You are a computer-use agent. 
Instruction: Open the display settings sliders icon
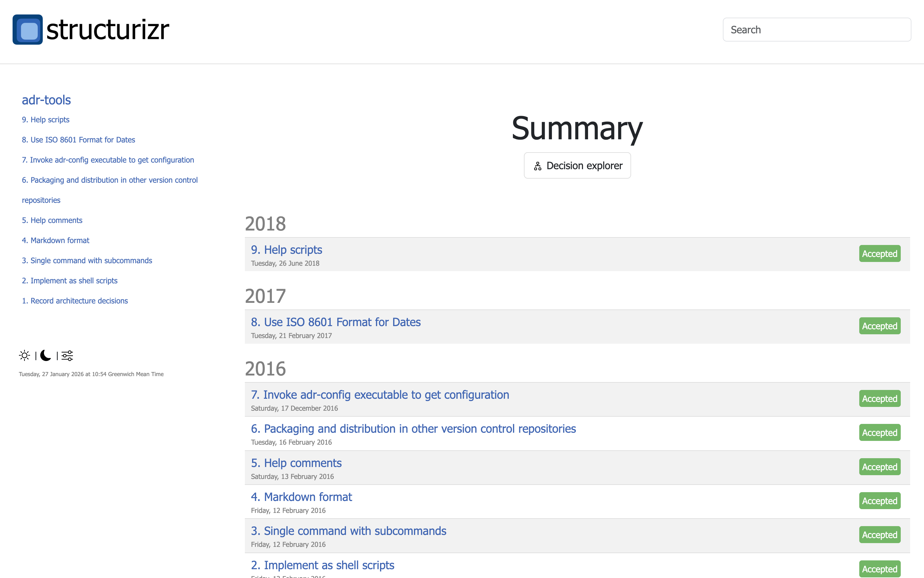[x=67, y=356]
